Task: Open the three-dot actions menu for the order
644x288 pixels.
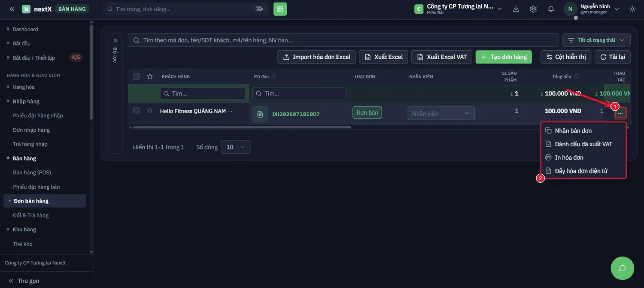Action: point(620,113)
